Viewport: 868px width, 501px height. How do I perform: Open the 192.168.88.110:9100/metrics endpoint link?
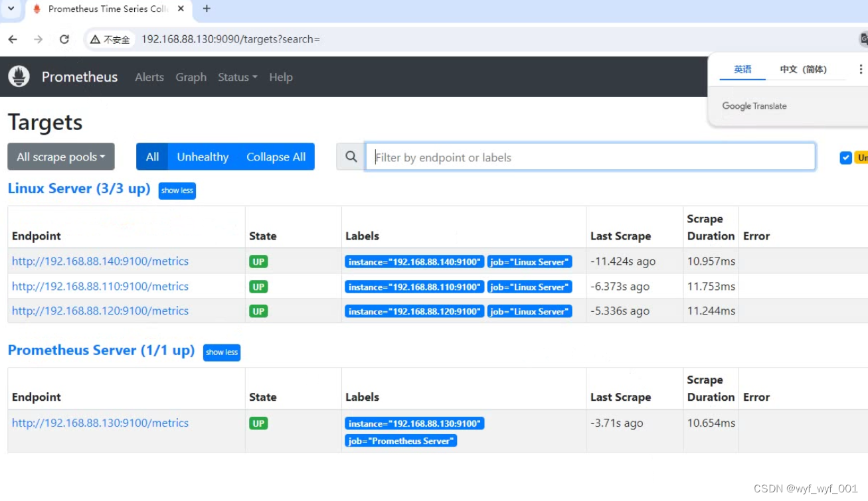click(100, 286)
